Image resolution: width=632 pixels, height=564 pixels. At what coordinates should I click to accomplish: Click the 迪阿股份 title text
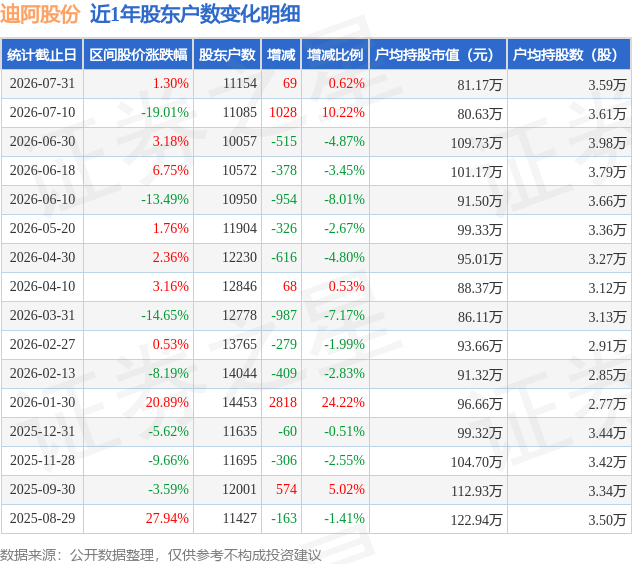(40, 14)
